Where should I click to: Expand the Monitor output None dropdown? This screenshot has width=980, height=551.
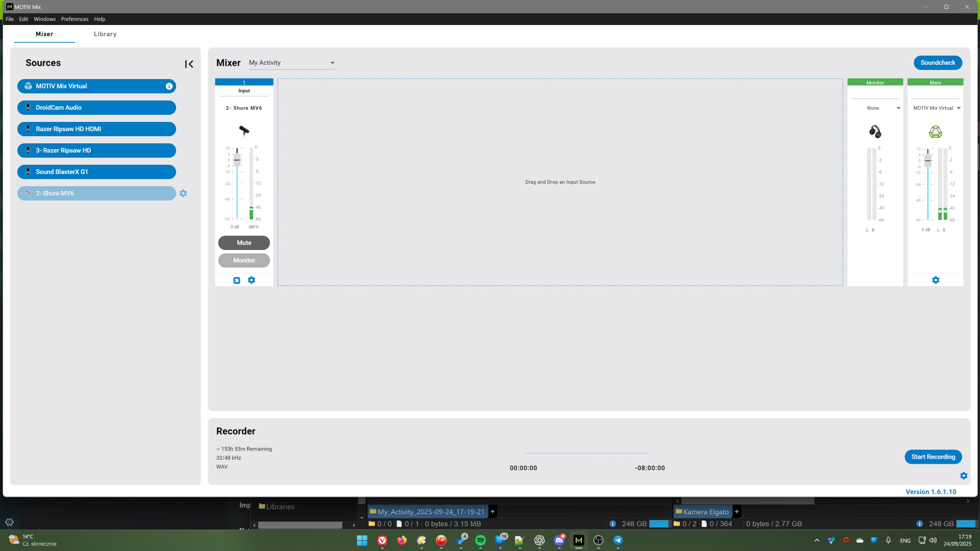click(x=884, y=108)
